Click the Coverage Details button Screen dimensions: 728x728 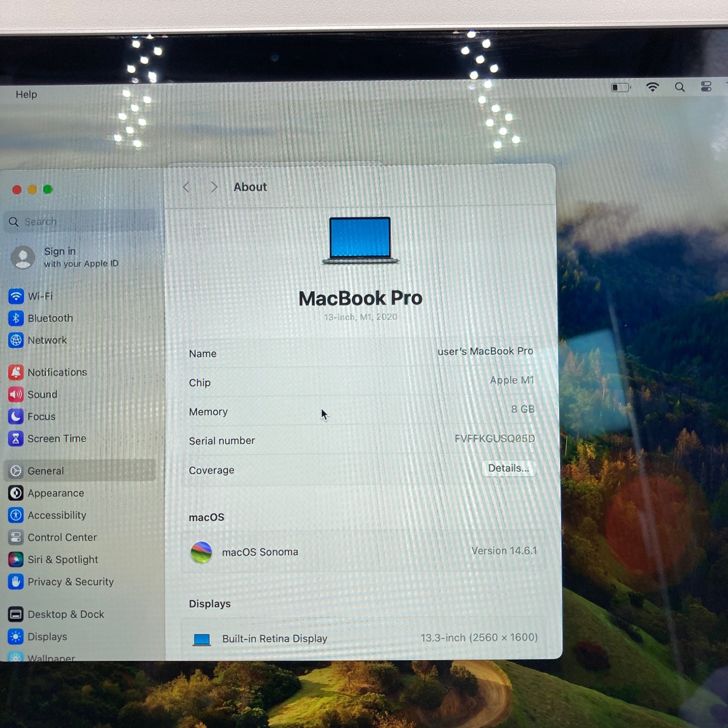click(x=508, y=469)
